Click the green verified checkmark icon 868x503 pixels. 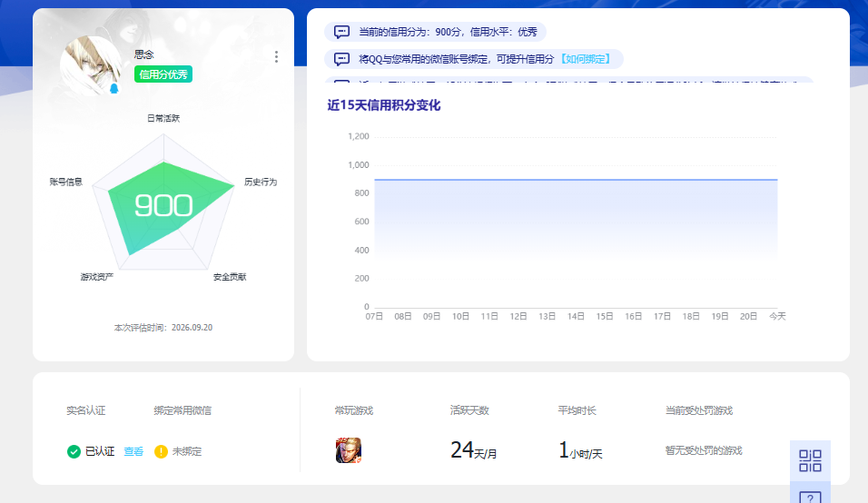pyautogui.click(x=74, y=451)
